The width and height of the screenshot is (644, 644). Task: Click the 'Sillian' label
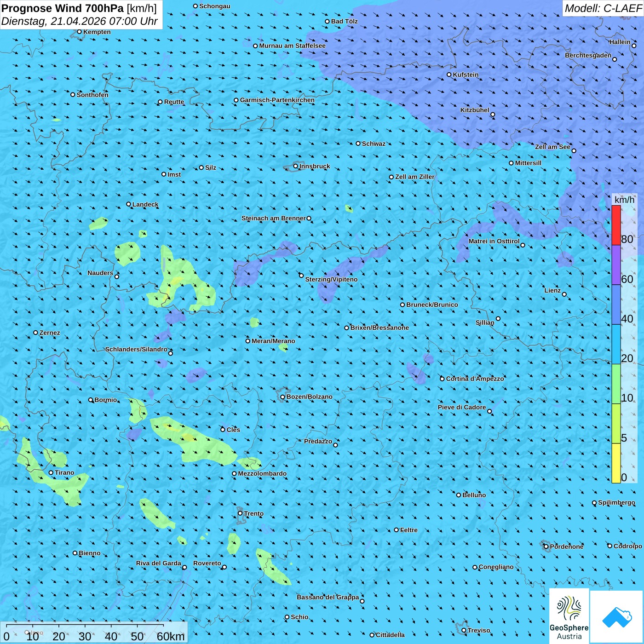[485, 322]
